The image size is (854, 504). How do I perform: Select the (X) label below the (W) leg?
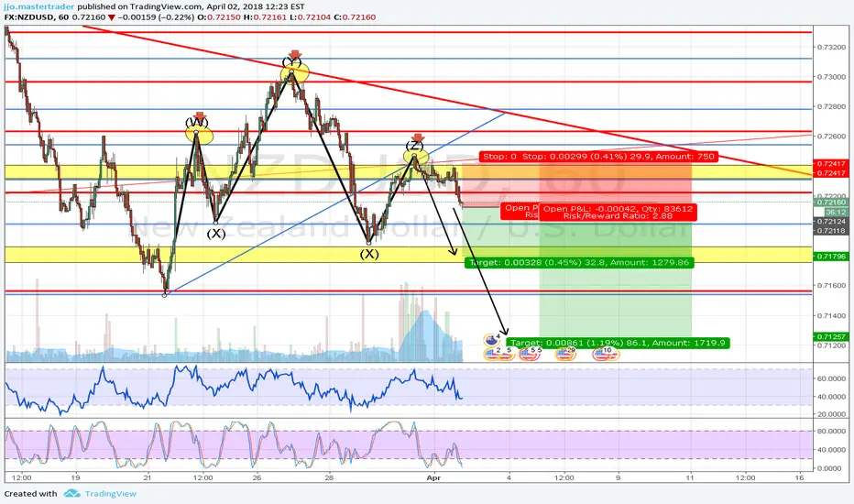pyautogui.click(x=216, y=234)
